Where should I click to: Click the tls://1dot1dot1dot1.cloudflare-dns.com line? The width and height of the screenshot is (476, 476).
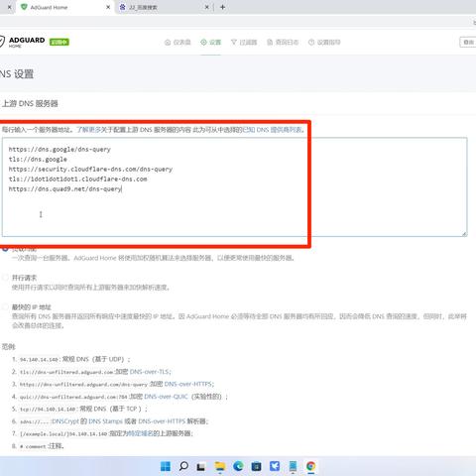coord(77,179)
